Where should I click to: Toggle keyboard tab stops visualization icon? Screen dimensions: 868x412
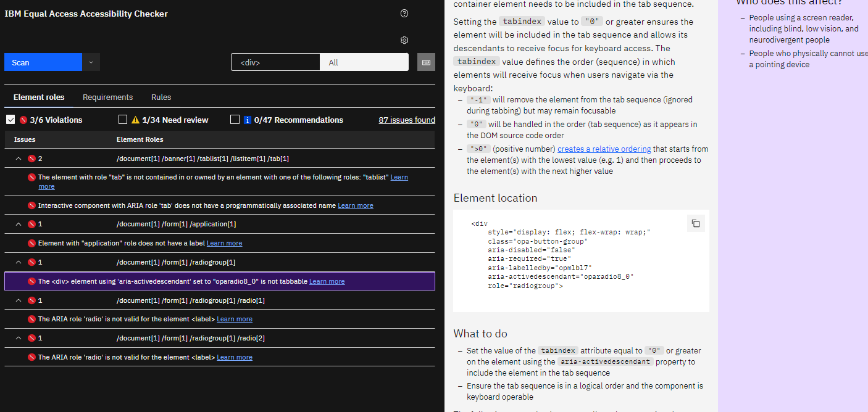coord(426,62)
